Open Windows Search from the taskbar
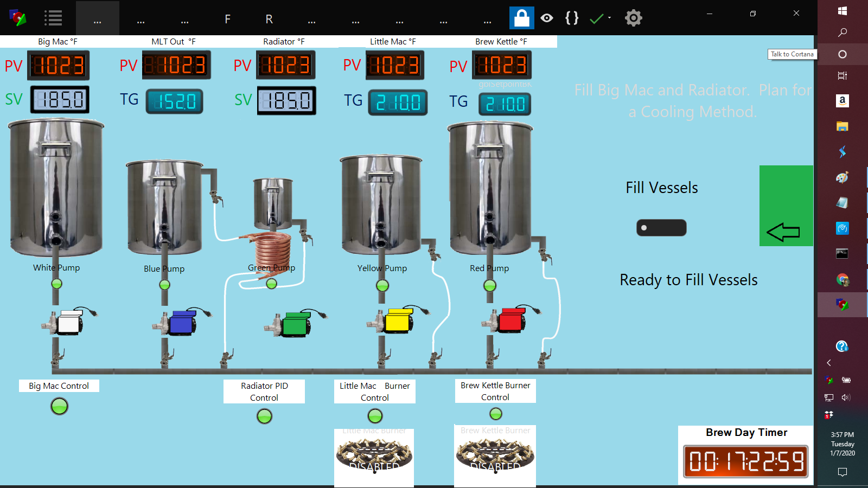The image size is (868, 488). pyautogui.click(x=843, y=33)
